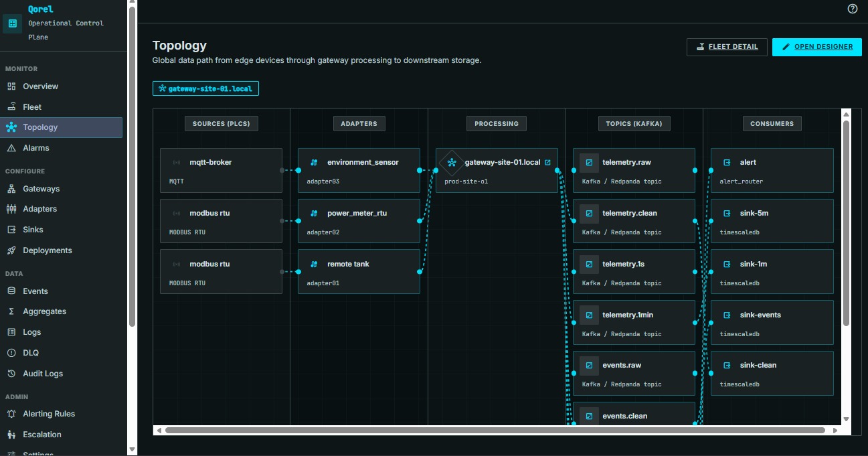The height and width of the screenshot is (456, 868).
Task: Click the Topics (Kafka) column header
Action: (634, 124)
